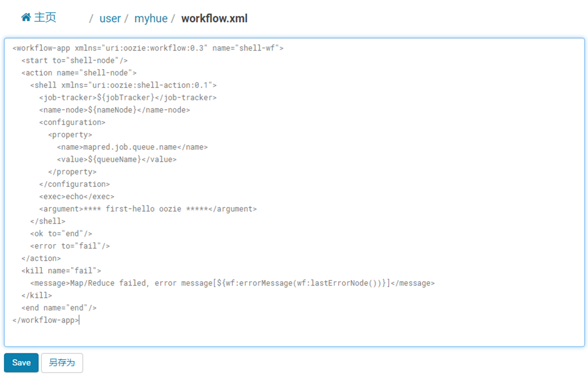
Task: Click the closing /configuration tag line
Action: click(74, 184)
